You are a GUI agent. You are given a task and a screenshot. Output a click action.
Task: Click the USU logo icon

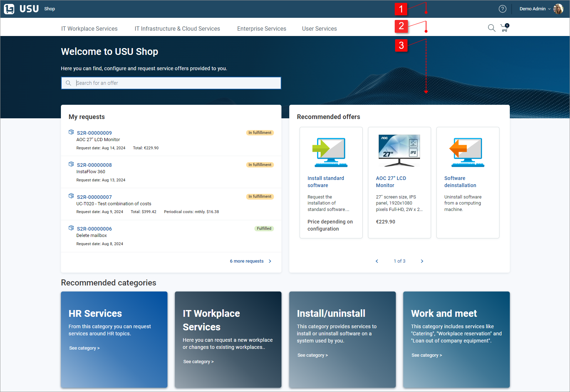9,9
